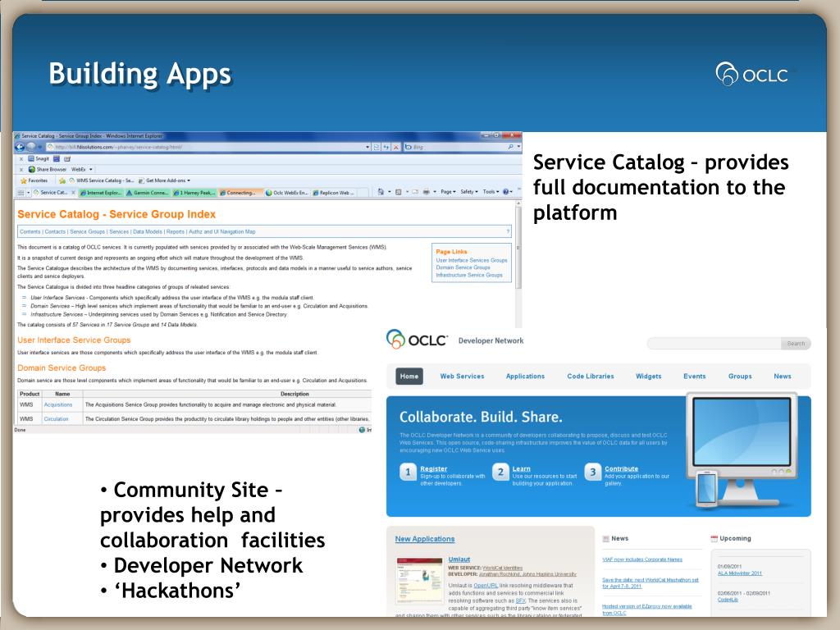Screen dimensions: 840x630
Task: Click the home icon in command bar
Action: coord(381,192)
